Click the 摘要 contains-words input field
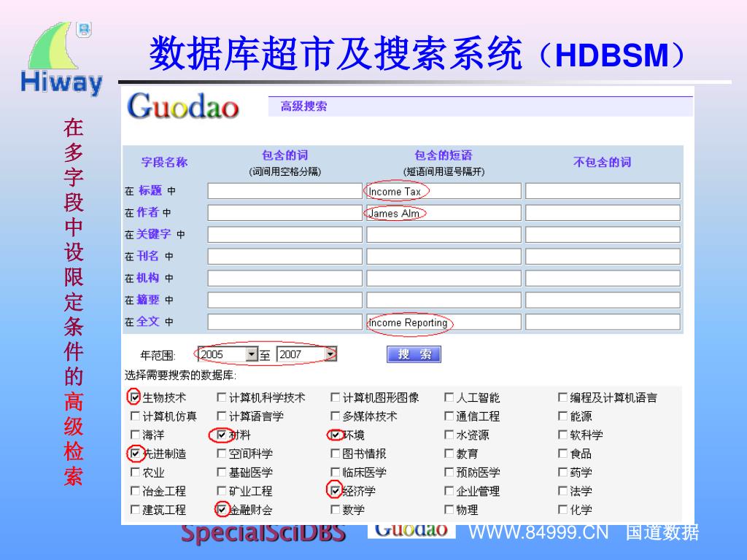This screenshot has height=560, width=747. (x=285, y=300)
